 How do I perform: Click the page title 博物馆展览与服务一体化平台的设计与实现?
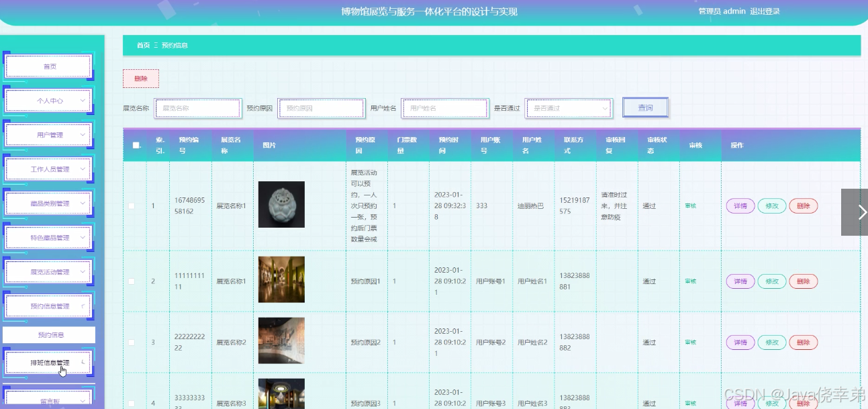click(x=430, y=11)
